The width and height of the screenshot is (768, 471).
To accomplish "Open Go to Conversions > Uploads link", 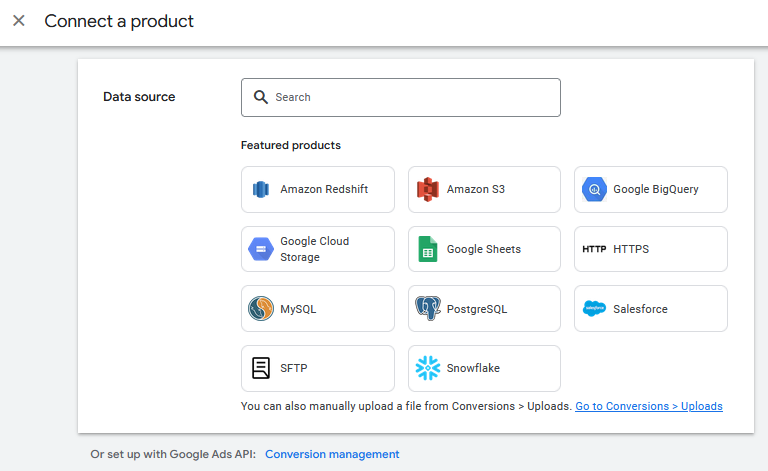I will point(648,406).
